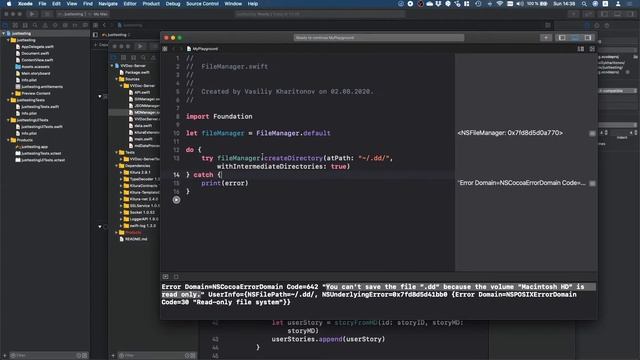Open the Apple menu

pos(9,4)
